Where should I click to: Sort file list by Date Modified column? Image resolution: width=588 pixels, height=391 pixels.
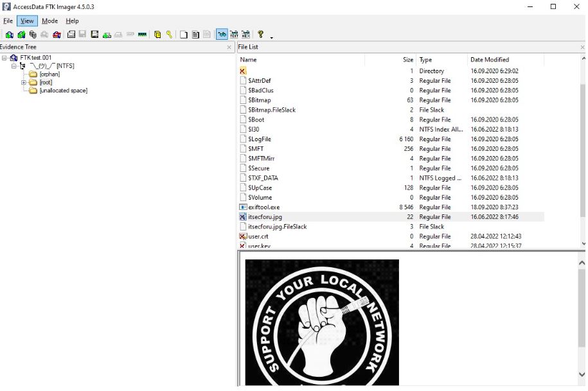coord(506,60)
